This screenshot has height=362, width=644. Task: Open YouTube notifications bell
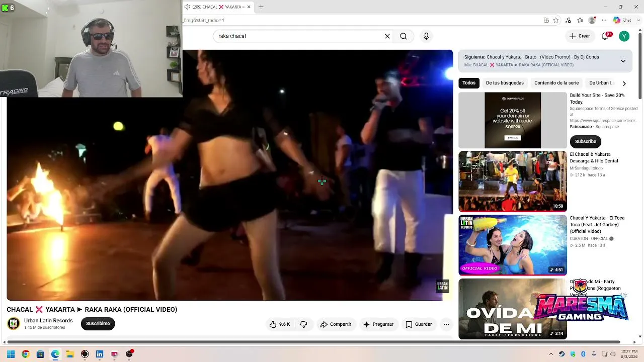point(606,36)
